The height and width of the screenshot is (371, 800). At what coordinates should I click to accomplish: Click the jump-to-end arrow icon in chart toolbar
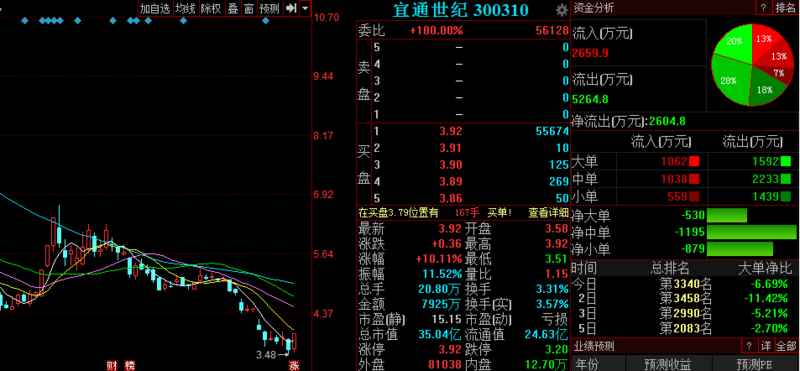[291, 8]
